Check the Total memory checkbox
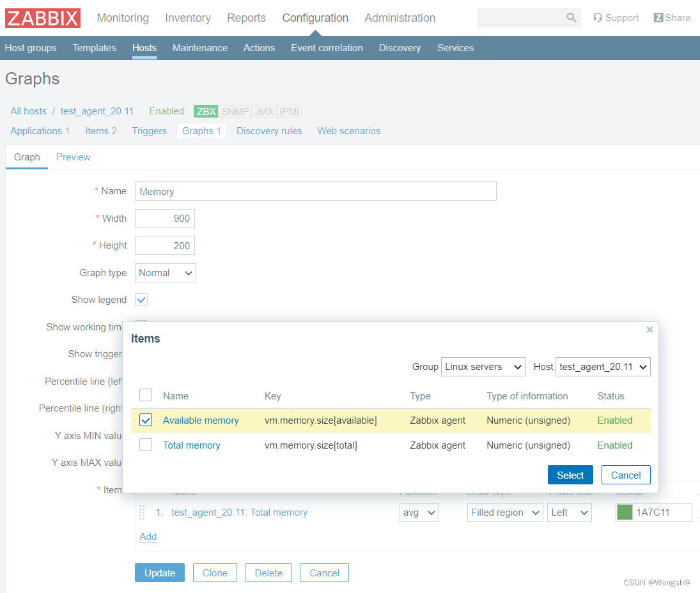Screen dimensions: 700x593 coord(146,445)
